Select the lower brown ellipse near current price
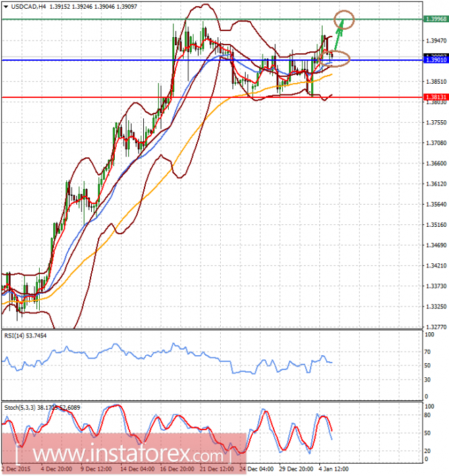This screenshot has height=476, width=449. (x=334, y=59)
